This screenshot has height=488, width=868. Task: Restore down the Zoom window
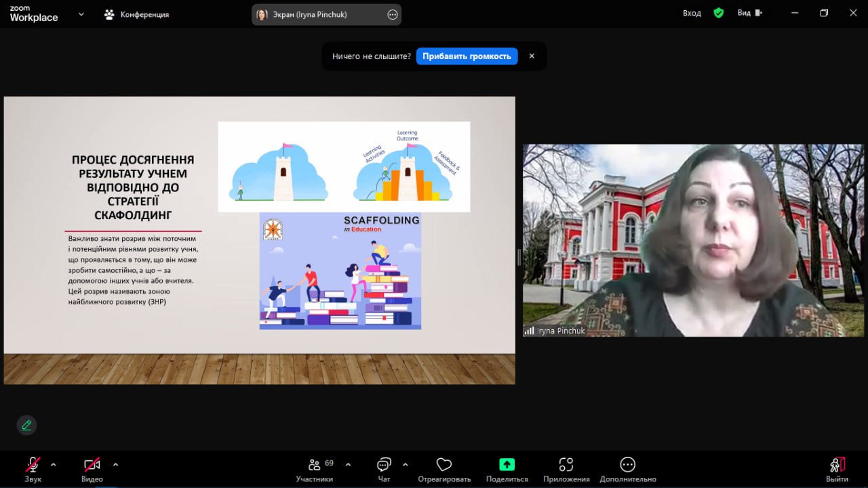tap(824, 13)
